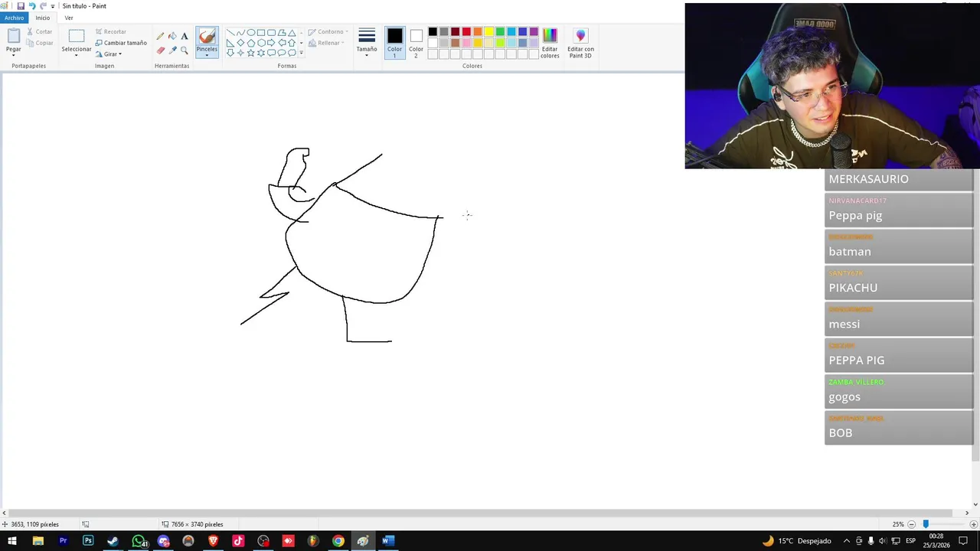Open Photoshop from the taskbar

click(88, 541)
